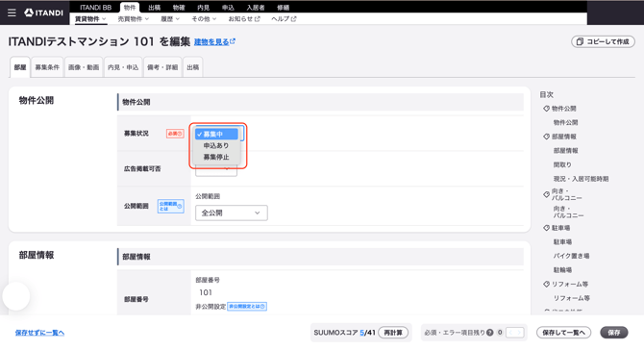Expand the 売買物件 submenu

click(x=133, y=19)
